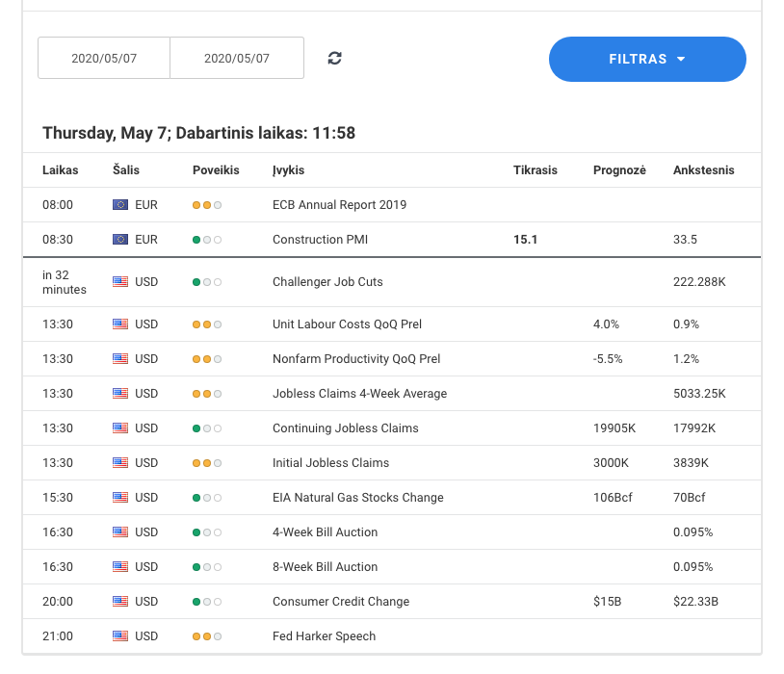Toggle the impact dots for Construction PMI
The width and height of the screenshot is (784, 674).
pos(206,239)
